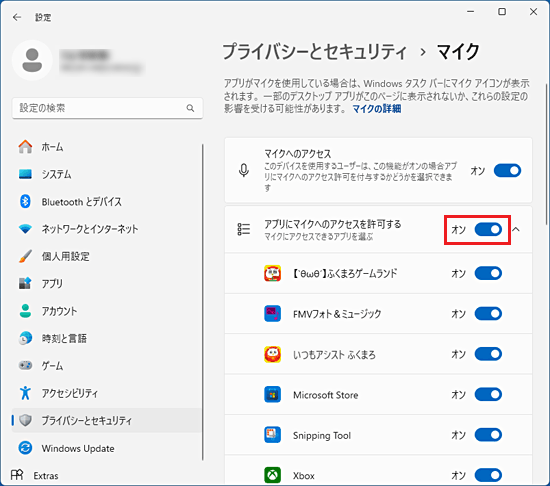Toggle Microsoft Store microphone access
This screenshot has height=486, width=550.
pos(488,394)
